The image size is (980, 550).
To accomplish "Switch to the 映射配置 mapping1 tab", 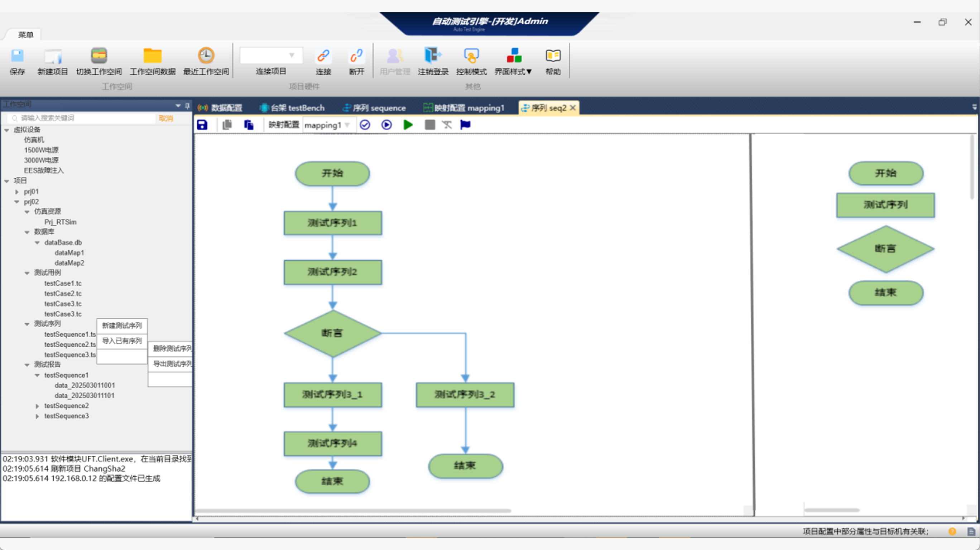I will (464, 108).
